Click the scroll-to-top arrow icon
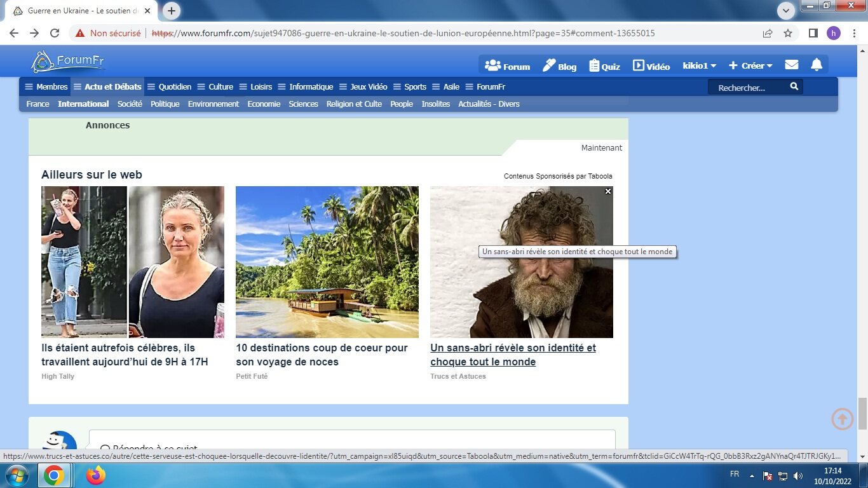 pyautogui.click(x=843, y=419)
